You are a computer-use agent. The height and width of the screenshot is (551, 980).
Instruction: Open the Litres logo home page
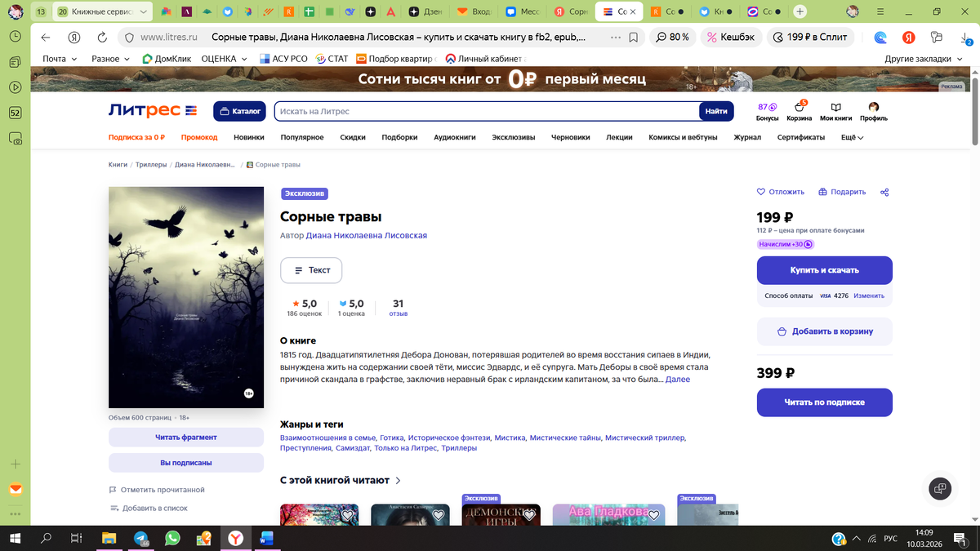click(153, 111)
